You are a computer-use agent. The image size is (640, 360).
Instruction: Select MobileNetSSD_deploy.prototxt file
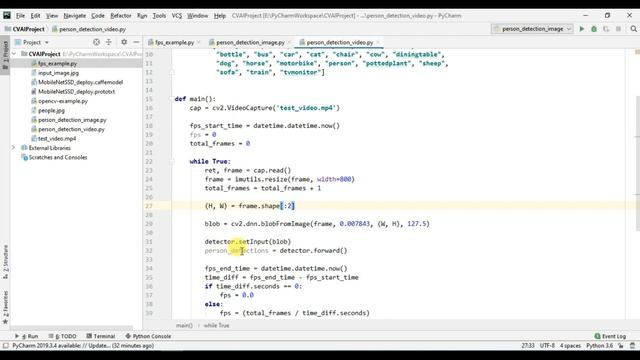coord(76,92)
